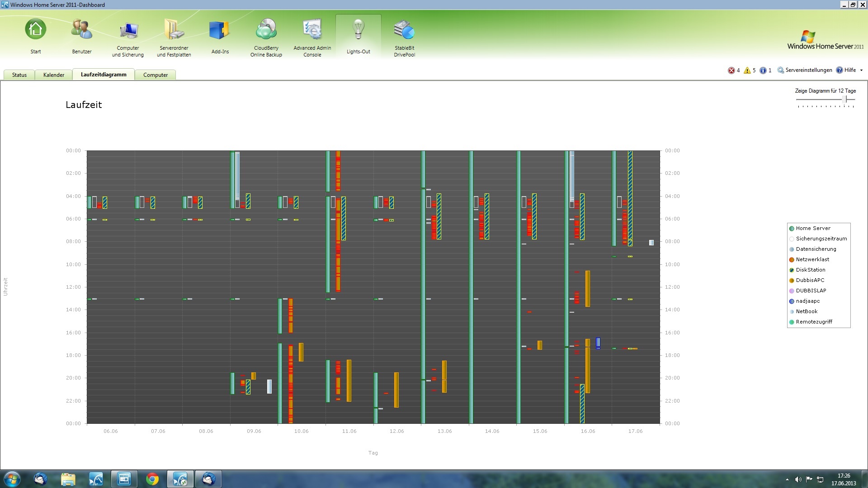Open Computer und Sicherung section

pos(128,31)
